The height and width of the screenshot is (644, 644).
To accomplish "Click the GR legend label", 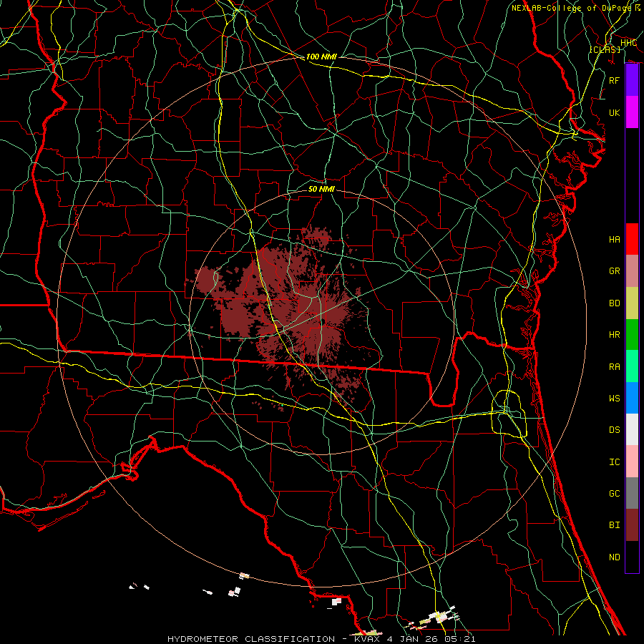I will pyautogui.click(x=614, y=271).
